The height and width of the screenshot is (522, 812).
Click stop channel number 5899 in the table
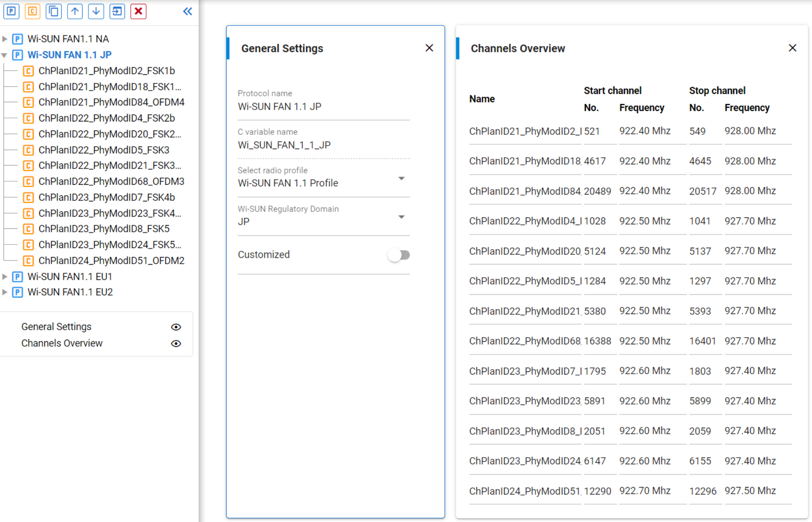(700, 401)
